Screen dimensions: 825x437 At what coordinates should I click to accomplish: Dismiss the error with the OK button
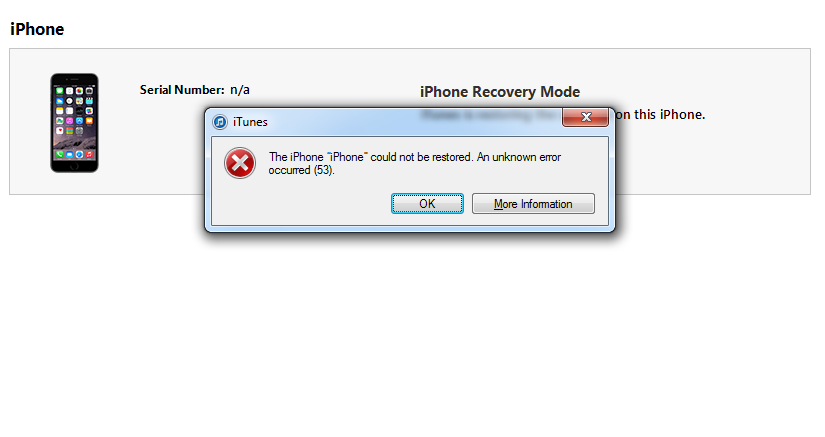coord(427,204)
